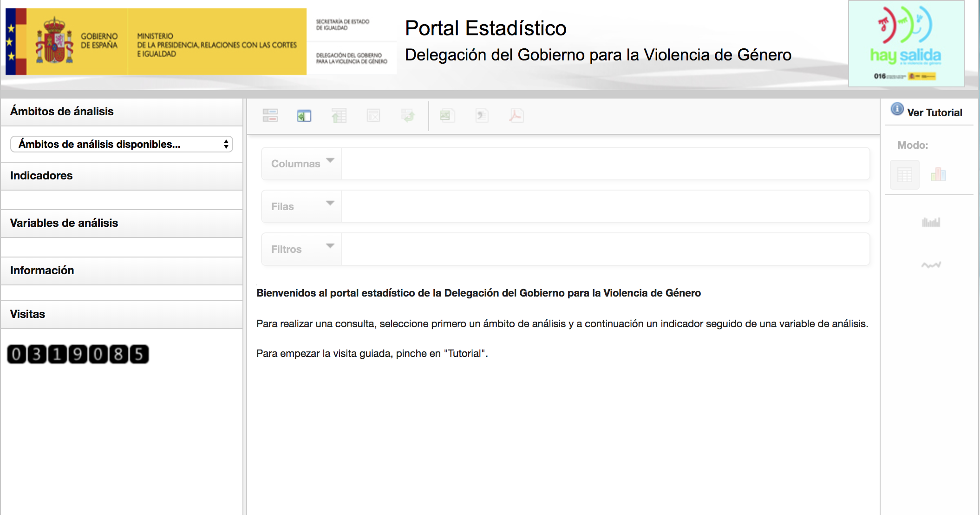Screen dimensions: 980x515
Task: Click the toggle fields panel icon
Action: click(270, 115)
